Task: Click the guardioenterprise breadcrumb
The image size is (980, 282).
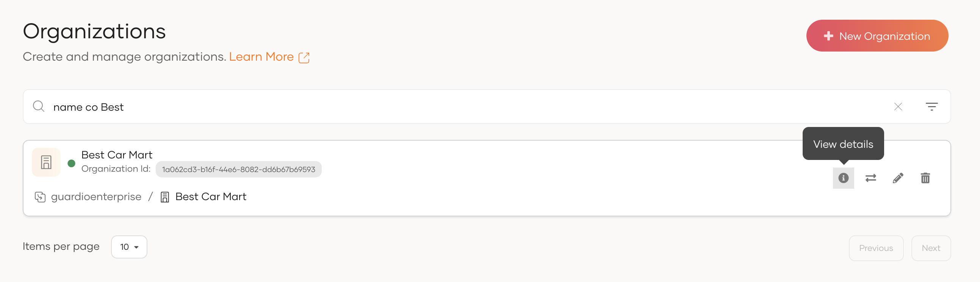Action: pos(96,197)
